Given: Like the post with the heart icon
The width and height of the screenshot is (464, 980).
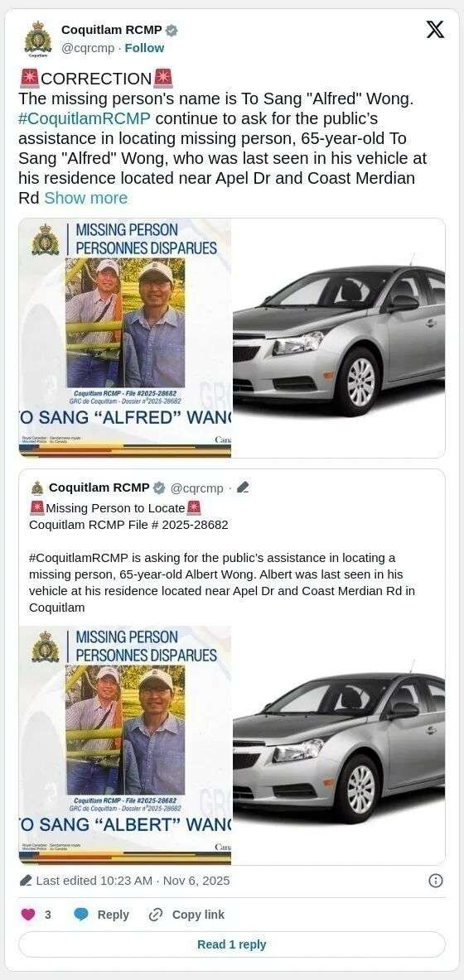Looking at the screenshot, I should 28,915.
